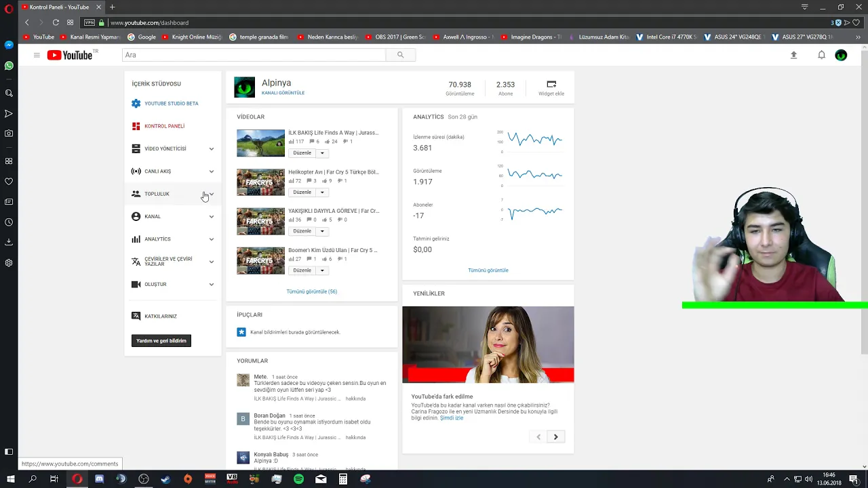Screen dimensions: 868x488
Task: Open dropdown next to Düzenle for Boomer'ı Kim Üzdü video
Action: 322,270
